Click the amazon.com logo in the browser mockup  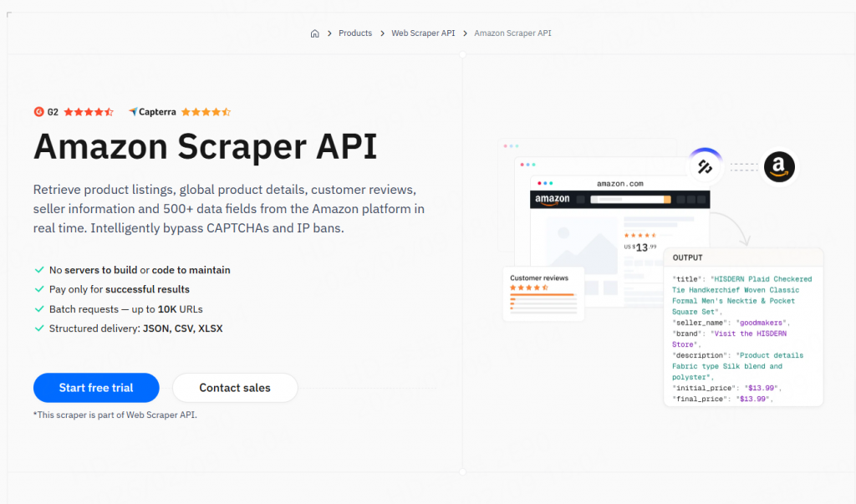pos(552,198)
